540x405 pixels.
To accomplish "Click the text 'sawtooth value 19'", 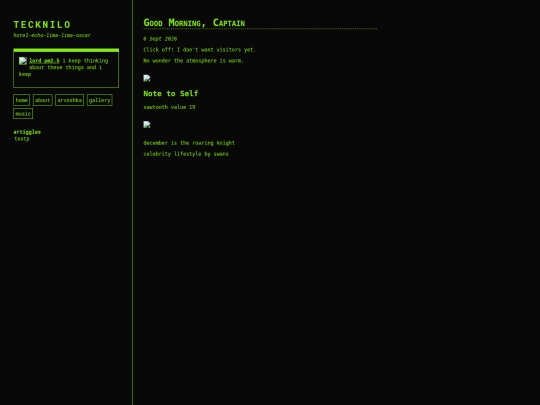I will (169, 107).
